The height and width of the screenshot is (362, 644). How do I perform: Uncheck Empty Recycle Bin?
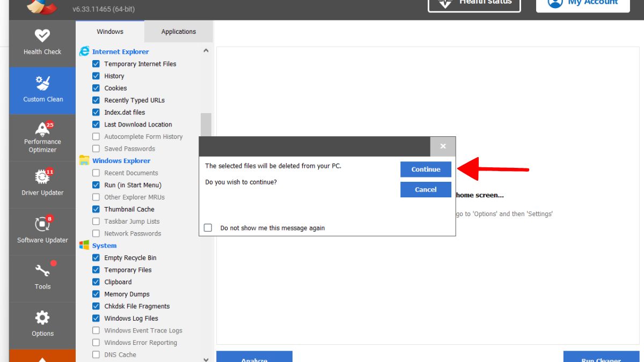tap(96, 257)
